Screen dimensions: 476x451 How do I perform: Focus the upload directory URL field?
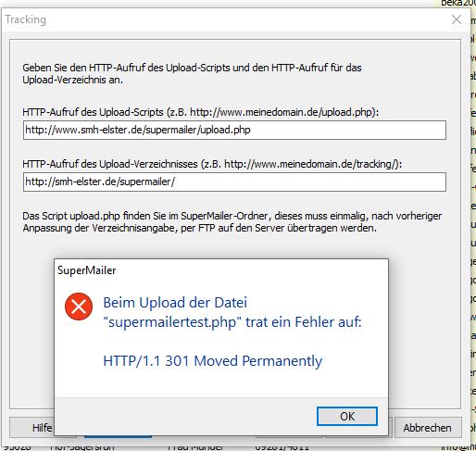pos(234,182)
